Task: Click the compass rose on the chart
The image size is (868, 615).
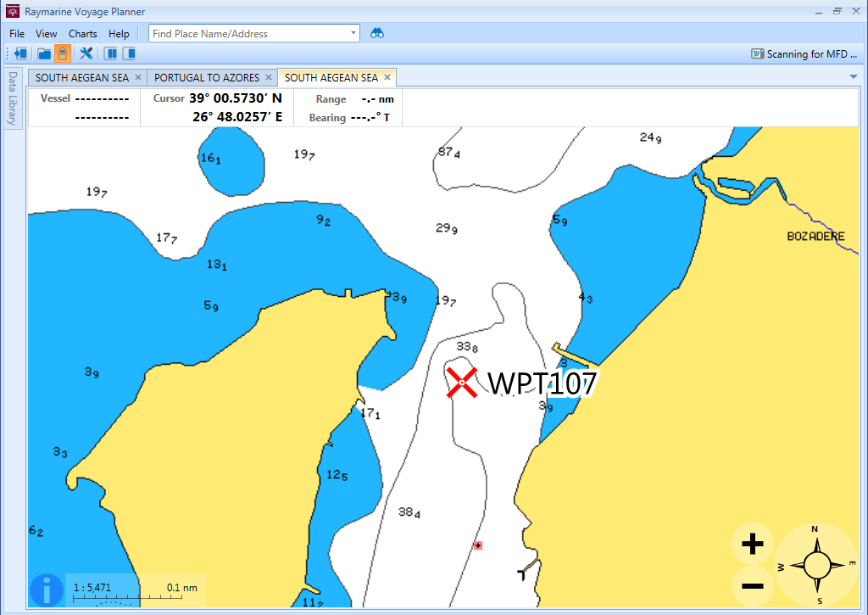Action: (816, 565)
